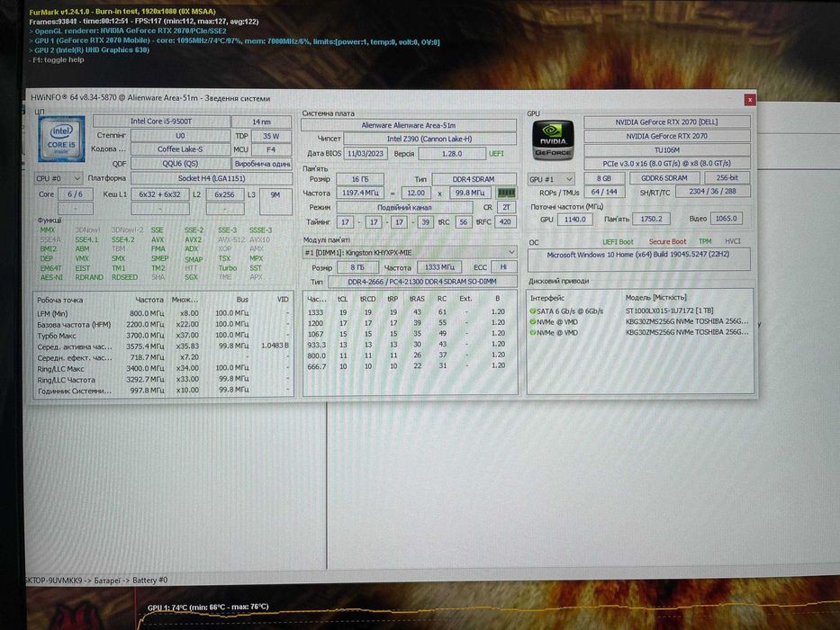Click the ROPs / TMUs 64 / 144 value

(x=604, y=192)
